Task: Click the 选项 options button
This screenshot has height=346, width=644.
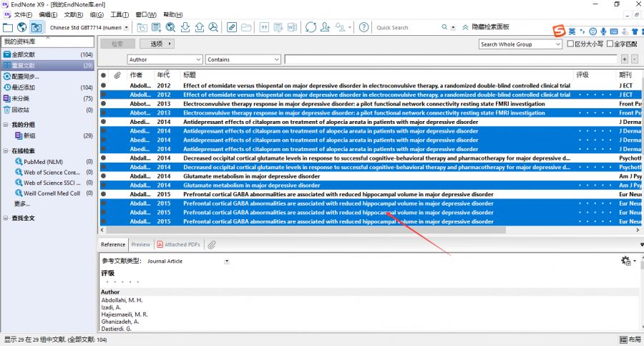Action: [157, 44]
